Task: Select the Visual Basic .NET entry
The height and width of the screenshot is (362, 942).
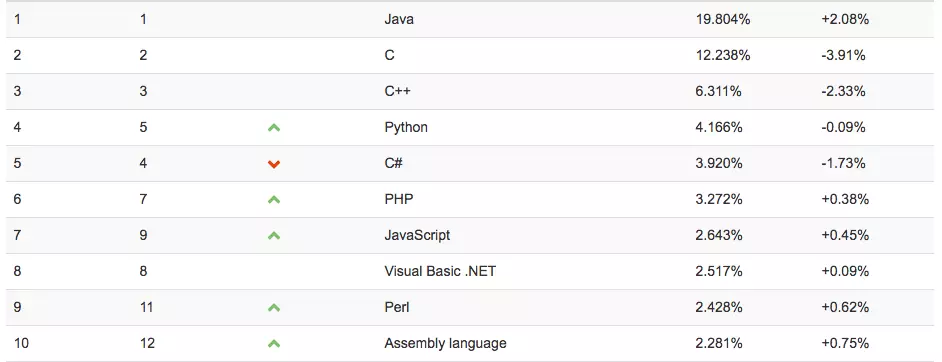Action: point(440,271)
